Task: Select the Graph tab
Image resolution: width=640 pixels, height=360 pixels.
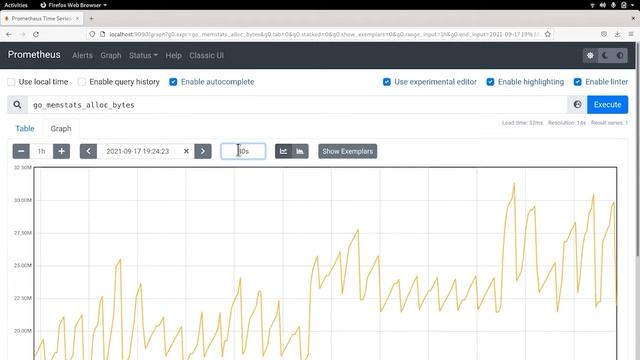Action: pos(61,129)
